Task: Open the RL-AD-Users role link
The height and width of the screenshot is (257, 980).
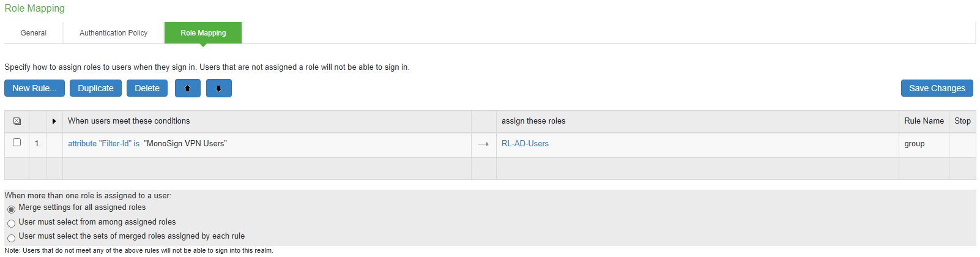Action: click(525, 144)
